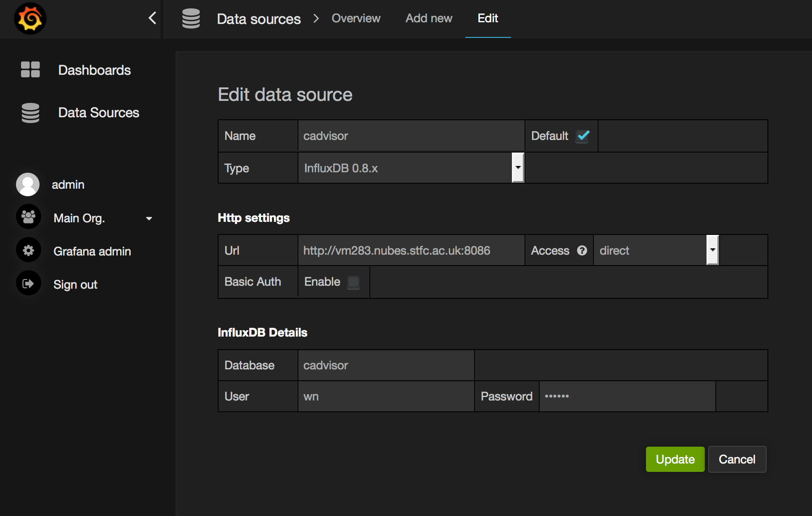Open Data Sources from the sidebar
Screen dimensions: 812x516
[99, 113]
